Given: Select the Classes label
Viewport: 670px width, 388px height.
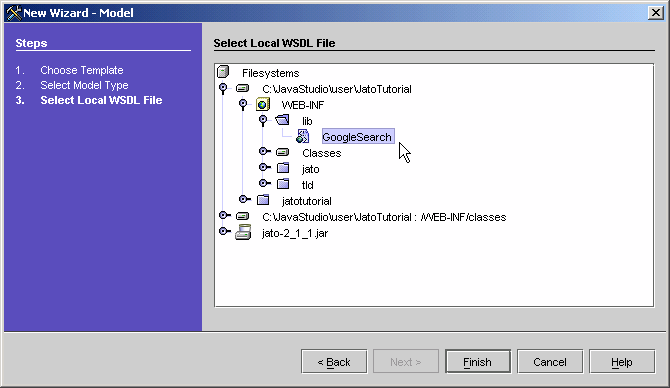Looking at the screenshot, I should coord(321,153).
